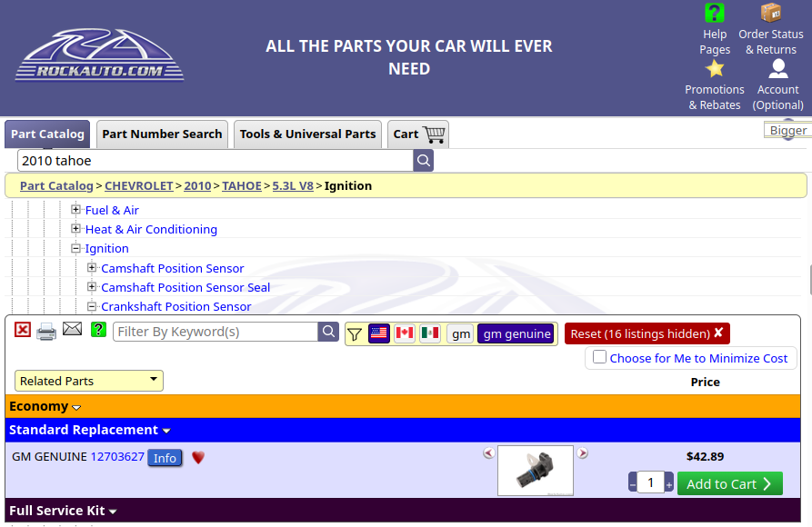
Task: Click Add to Cart button
Action: pyautogui.click(x=729, y=483)
